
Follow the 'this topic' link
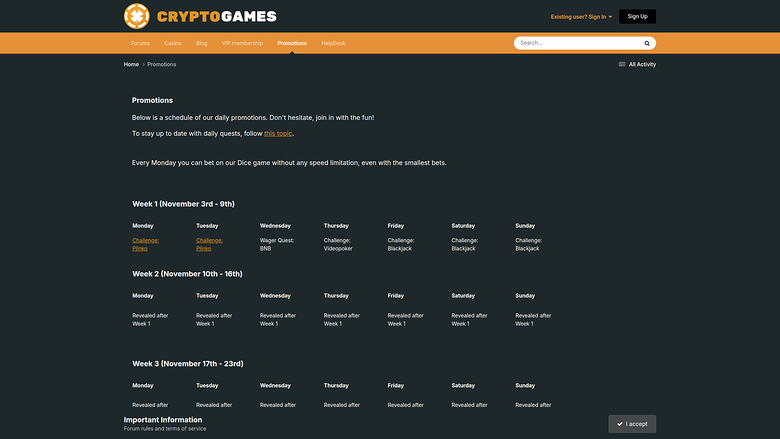278,133
